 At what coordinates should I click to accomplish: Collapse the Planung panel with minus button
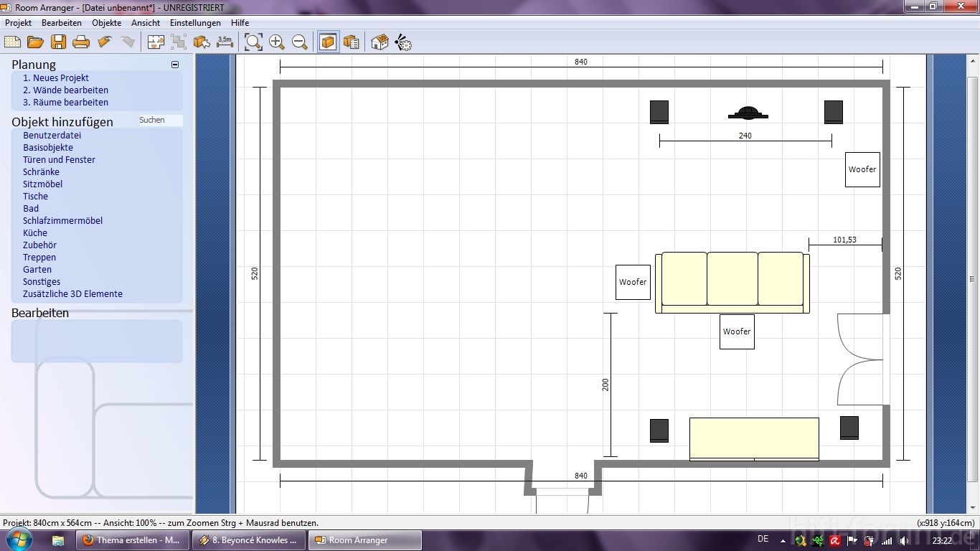(x=175, y=65)
